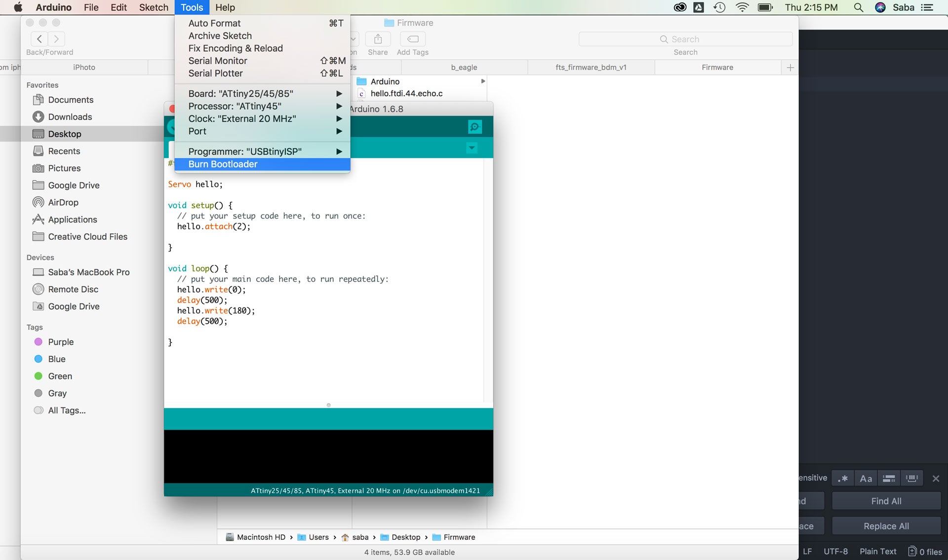
Task: Open the Arduino Serial Monitor magnifier icon
Action: (474, 127)
